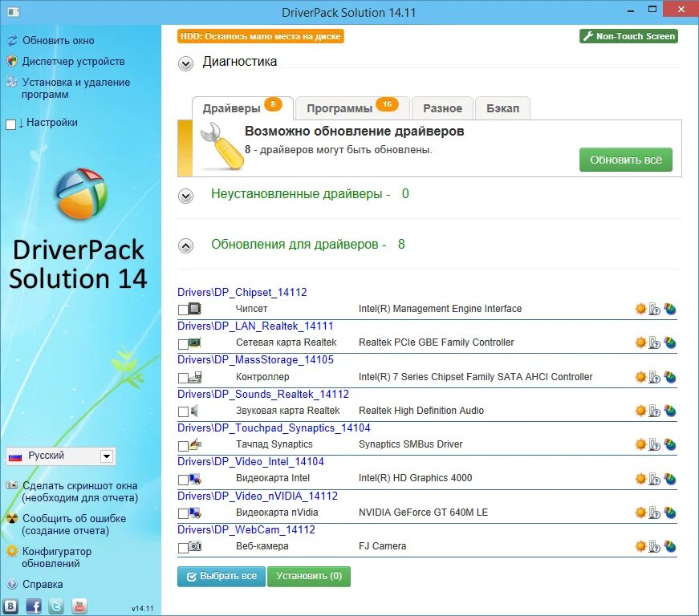This screenshot has width=699, height=616.
Task: Tick the Видеокарта nVidia checkbox
Action: tap(183, 513)
